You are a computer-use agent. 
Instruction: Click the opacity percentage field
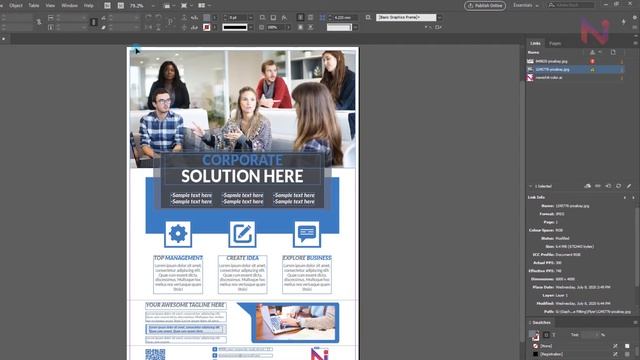click(276, 27)
